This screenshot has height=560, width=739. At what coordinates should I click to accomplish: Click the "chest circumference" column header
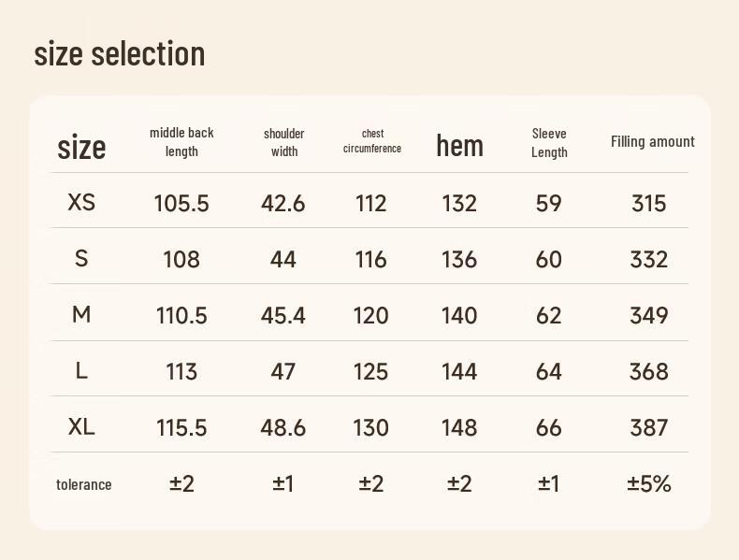[x=371, y=141]
